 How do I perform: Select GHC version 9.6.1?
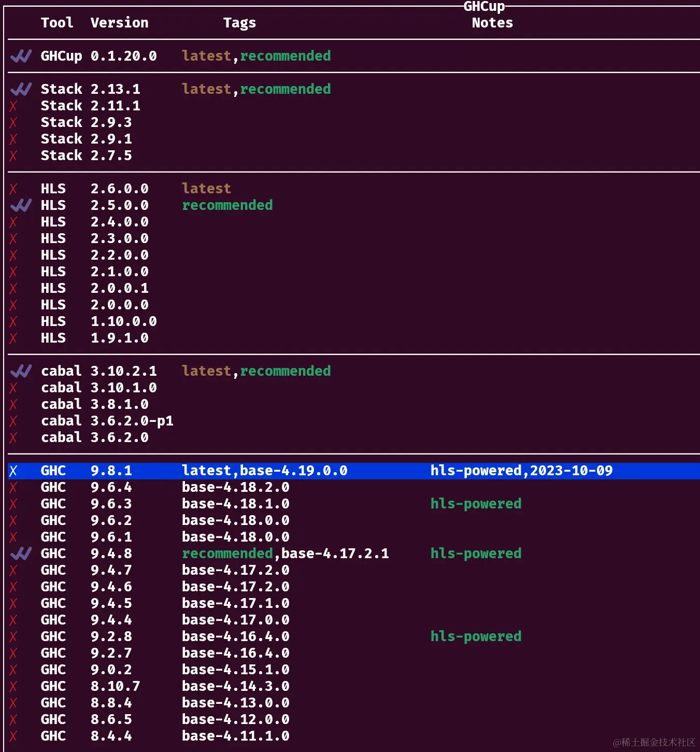[x=111, y=537]
